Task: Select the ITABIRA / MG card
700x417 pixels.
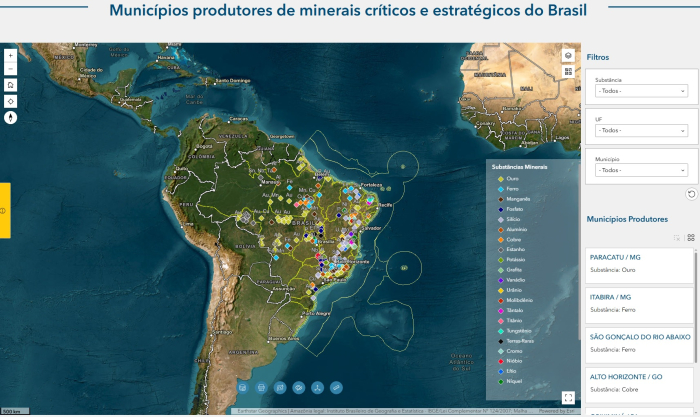Action: coord(639,305)
